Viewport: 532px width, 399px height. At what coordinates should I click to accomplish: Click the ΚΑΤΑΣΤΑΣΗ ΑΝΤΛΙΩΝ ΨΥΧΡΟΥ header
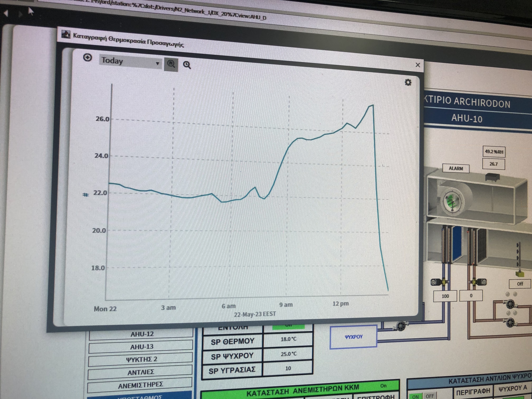pyautogui.click(x=490, y=379)
